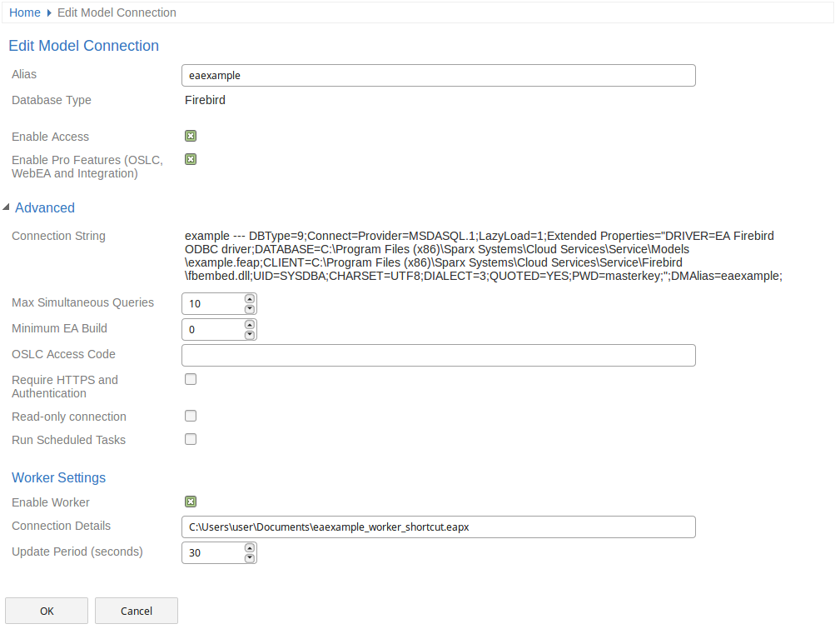Increase Max Simultaneous Queries value
The height and width of the screenshot is (634, 840).
(x=250, y=298)
